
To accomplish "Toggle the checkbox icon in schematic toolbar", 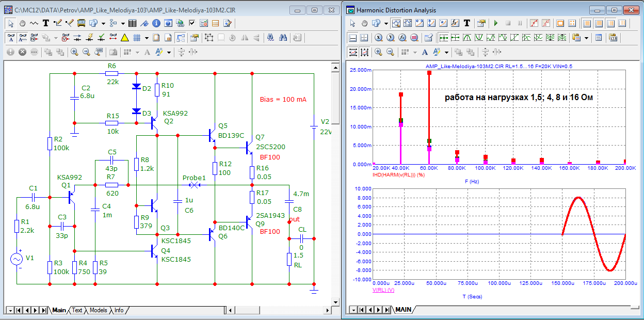I will click(192, 23).
